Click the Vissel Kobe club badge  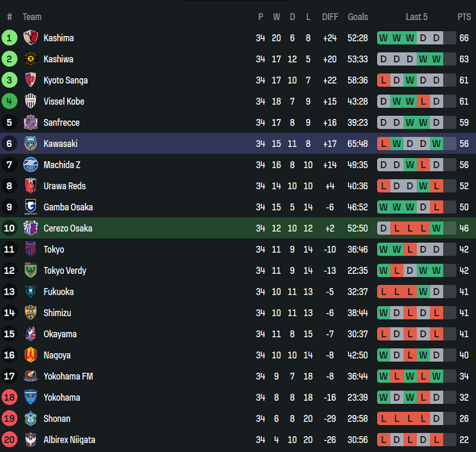click(31, 101)
